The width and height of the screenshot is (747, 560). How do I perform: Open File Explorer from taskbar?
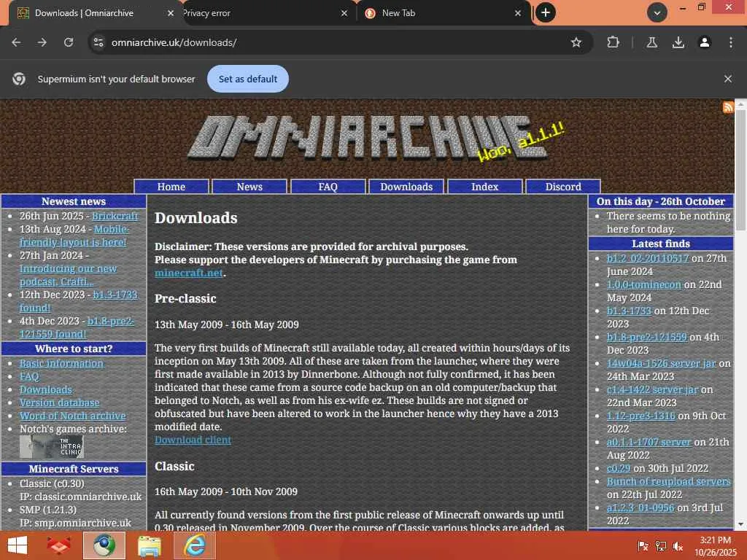click(149, 545)
